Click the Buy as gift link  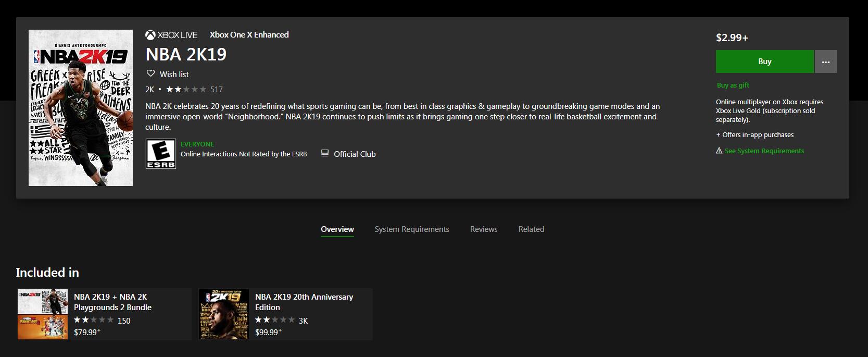tap(733, 85)
